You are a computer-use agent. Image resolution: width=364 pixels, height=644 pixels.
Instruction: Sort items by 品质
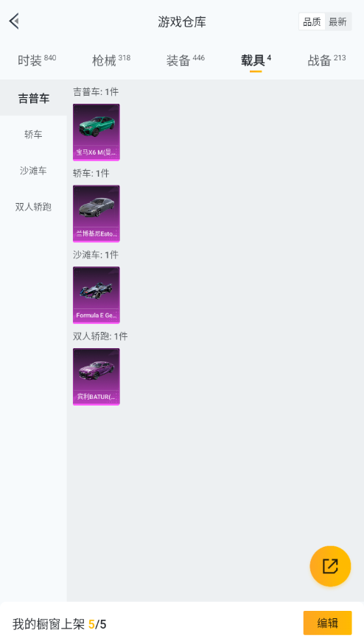[x=312, y=22]
